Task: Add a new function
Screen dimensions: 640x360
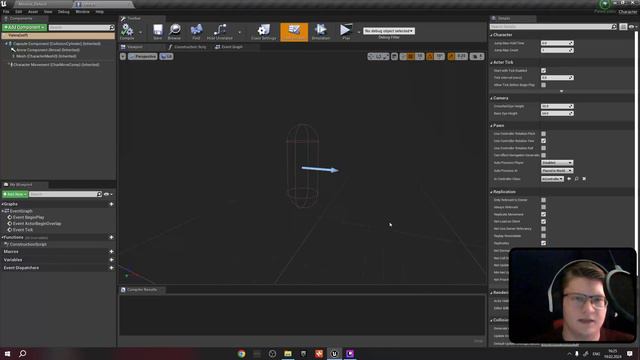Action: pos(111,237)
